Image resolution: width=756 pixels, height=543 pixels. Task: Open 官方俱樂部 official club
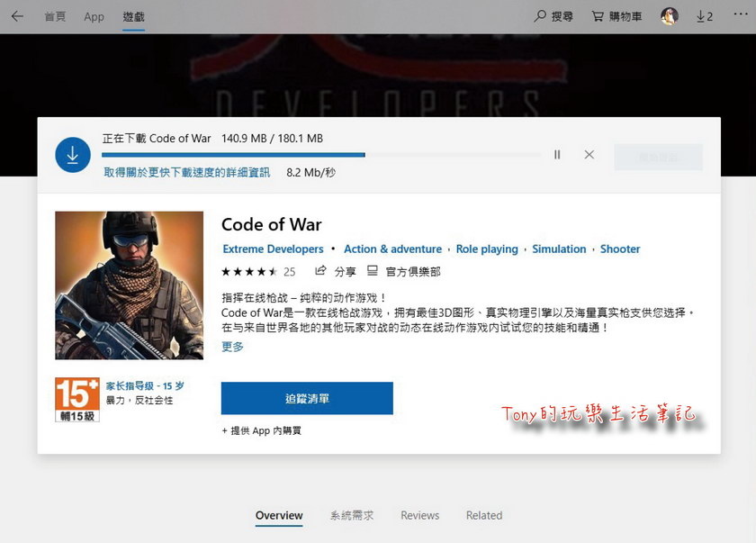403,272
